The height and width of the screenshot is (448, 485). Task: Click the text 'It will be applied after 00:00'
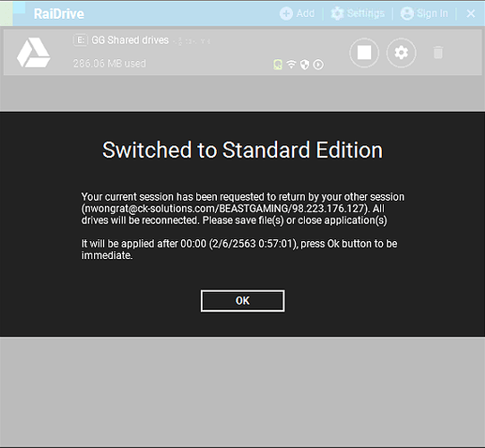[143, 244]
